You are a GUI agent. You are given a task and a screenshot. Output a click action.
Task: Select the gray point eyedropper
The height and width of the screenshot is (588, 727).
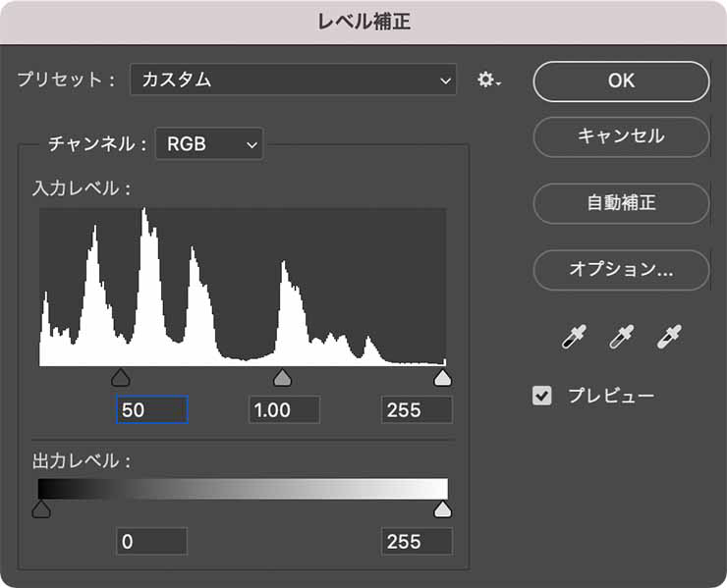click(x=621, y=338)
